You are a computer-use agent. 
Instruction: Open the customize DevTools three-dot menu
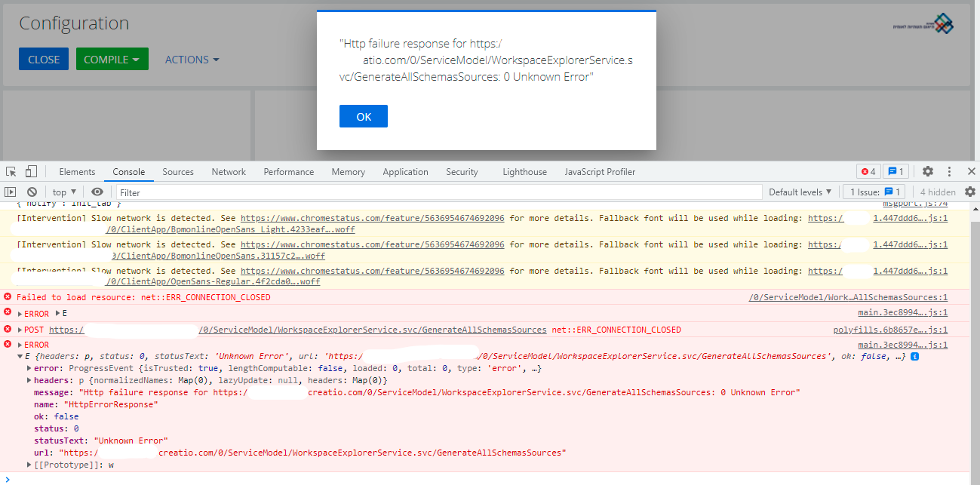click(948, 171)
